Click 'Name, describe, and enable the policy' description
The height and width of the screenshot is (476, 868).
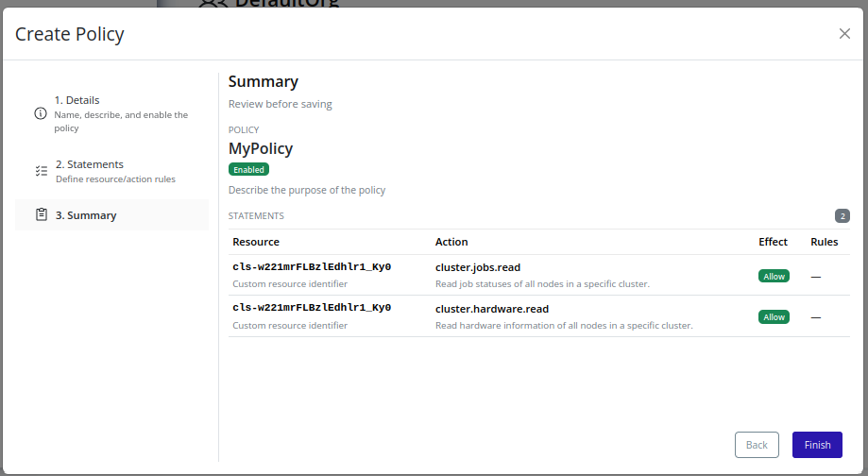tap(121, 121)
